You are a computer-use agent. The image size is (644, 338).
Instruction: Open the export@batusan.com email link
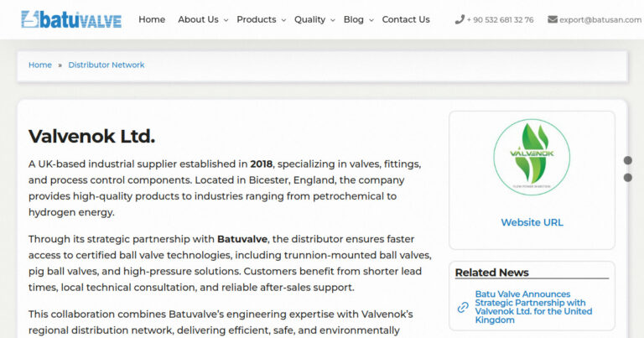coord(600,20)
